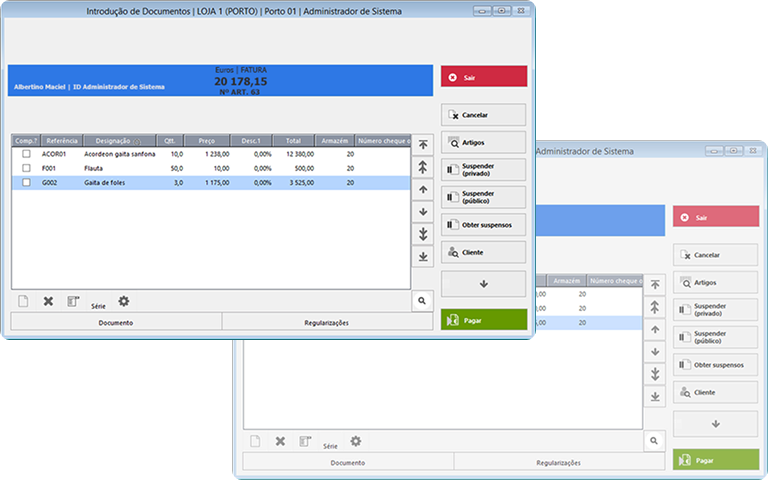Expand more actions arrow in back window
This screenshot has width=768, height=480.
(x=715, y=424)
